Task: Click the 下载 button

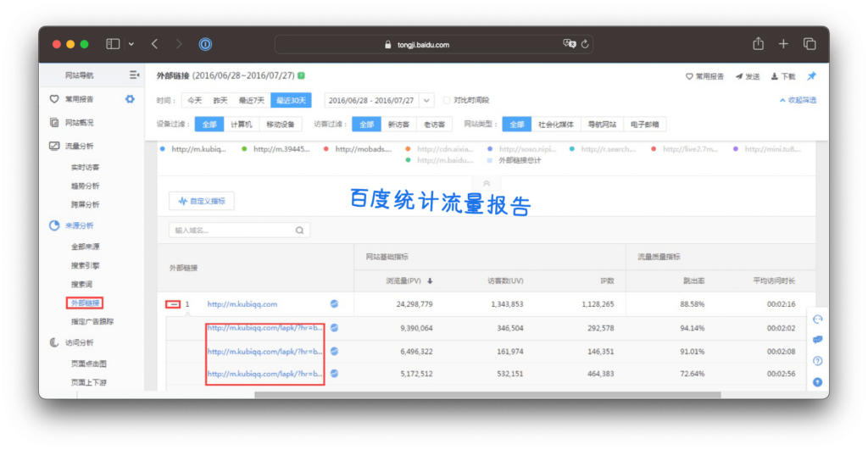Action: 783,76
